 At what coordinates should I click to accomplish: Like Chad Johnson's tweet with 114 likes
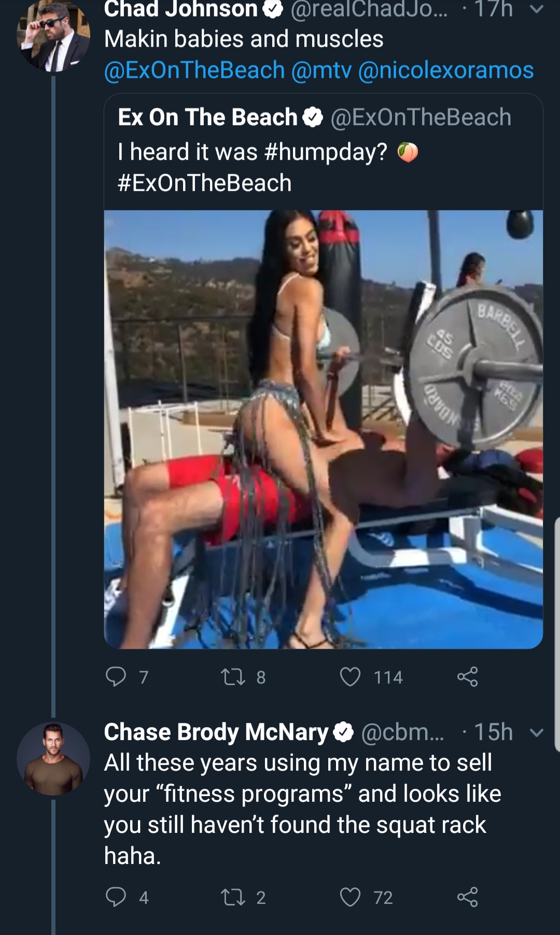click(350, 677)
